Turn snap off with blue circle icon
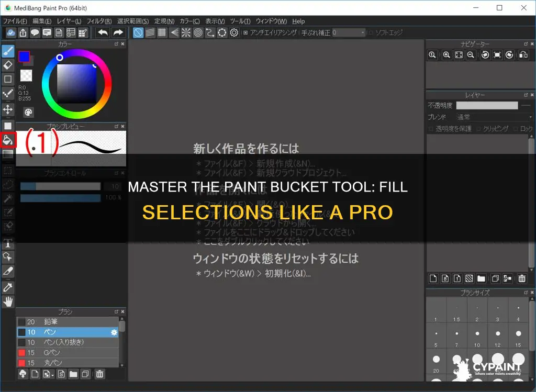 point(138,33)
